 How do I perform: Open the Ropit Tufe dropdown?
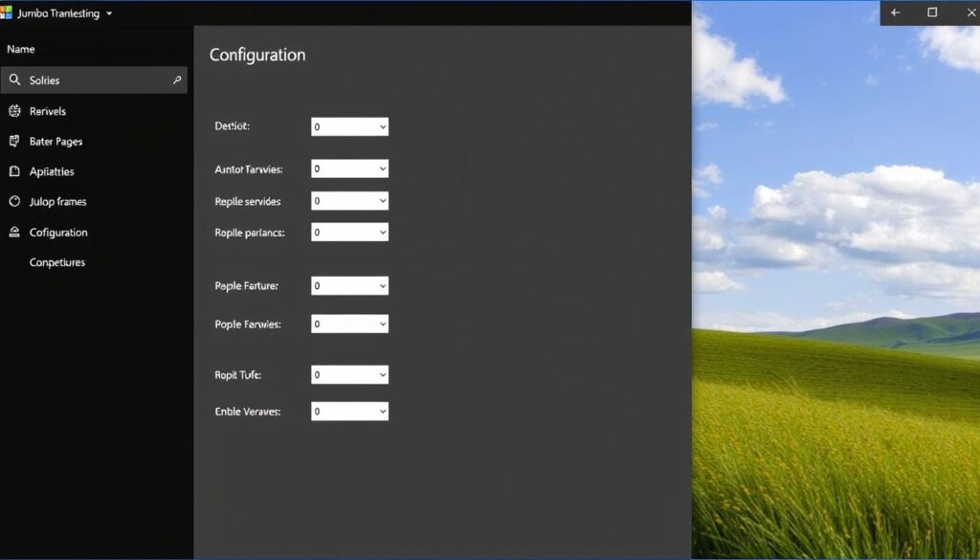click(349, 375)
